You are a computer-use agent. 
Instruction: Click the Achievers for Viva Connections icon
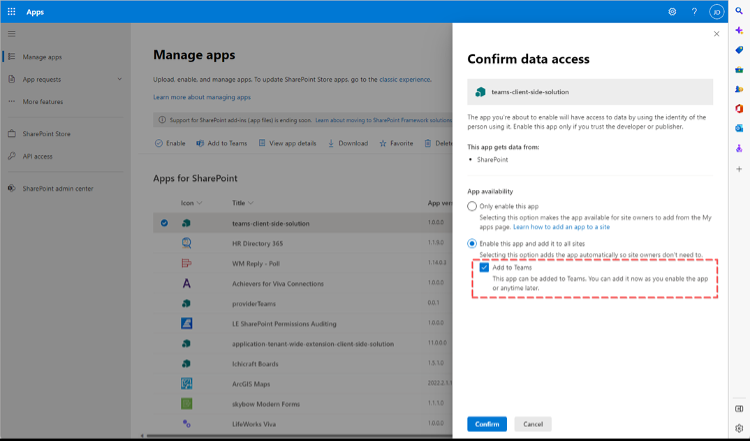(x=187, y=283)
